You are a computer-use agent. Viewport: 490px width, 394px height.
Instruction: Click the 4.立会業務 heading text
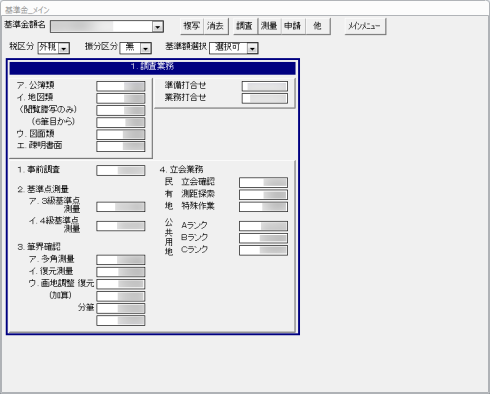[x=181, y=169]
